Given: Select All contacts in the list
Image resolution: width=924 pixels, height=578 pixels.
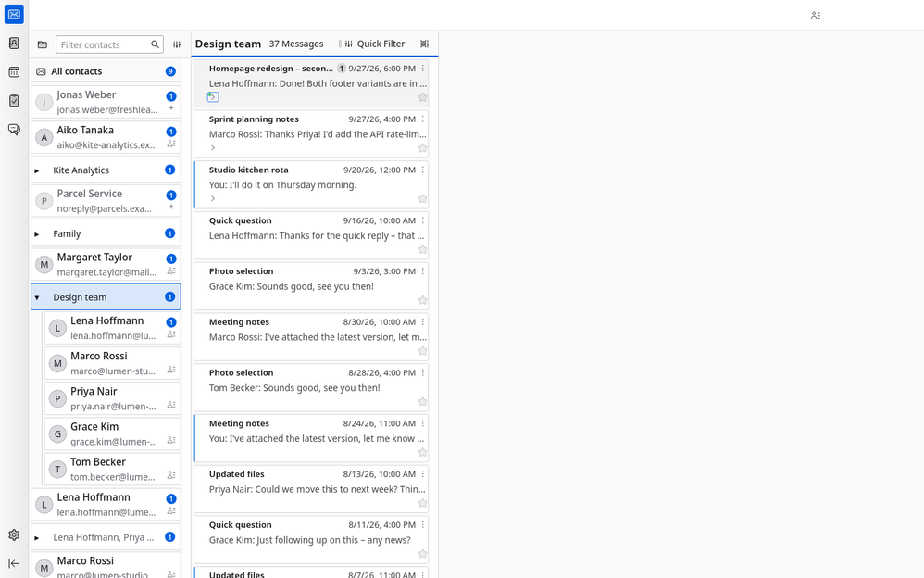Looking at the screenshot, I should (x=106, y=71).
